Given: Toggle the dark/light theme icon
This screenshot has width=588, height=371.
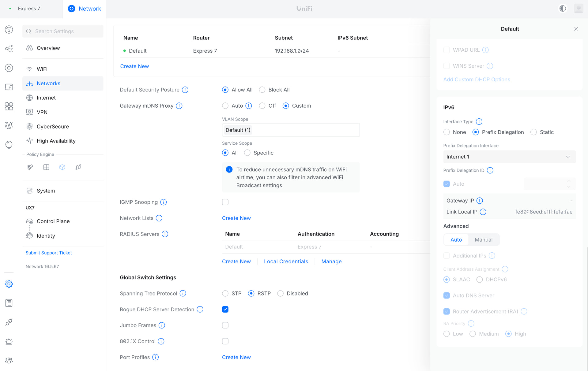Looking at the screenshot, I should coord(563,9).
